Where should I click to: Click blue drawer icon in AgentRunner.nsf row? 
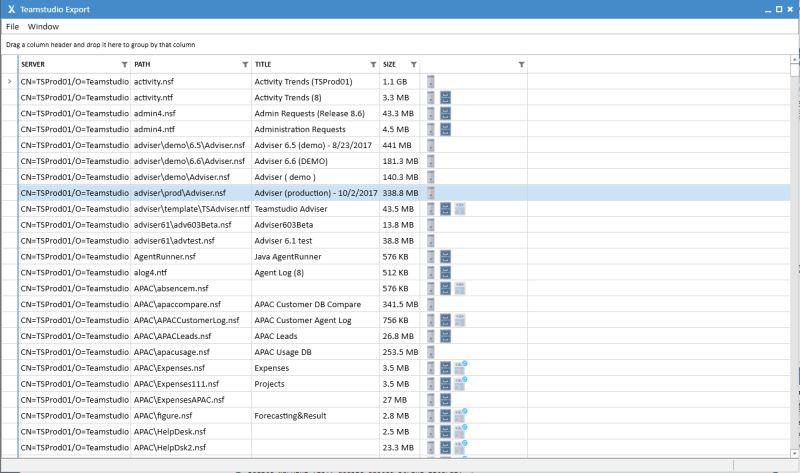(x=445, y=257)
